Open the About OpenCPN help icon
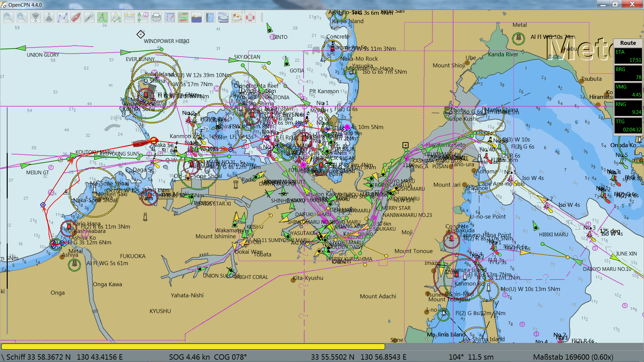The height and width of the screenshot is (362, 644). [x=210, y=17]
